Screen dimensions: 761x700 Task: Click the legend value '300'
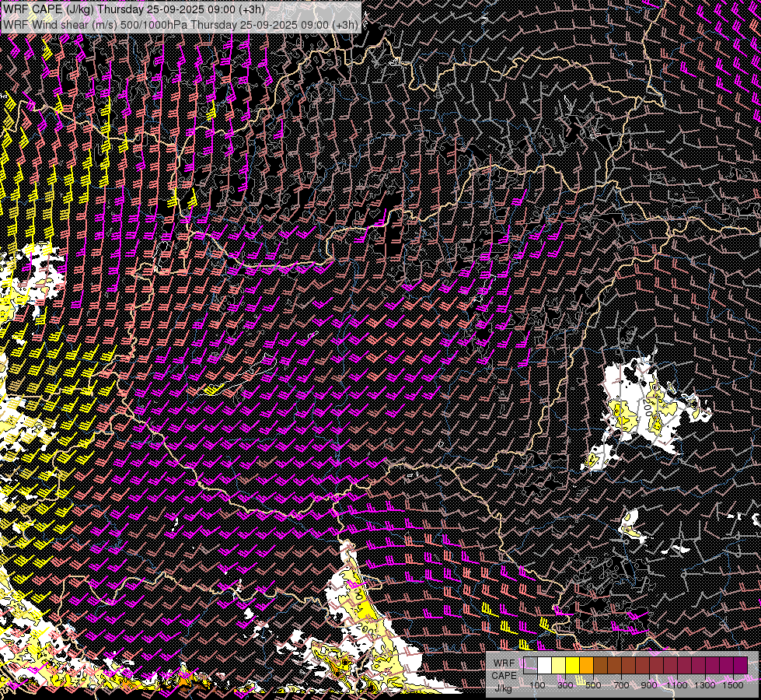click(x=565, y=685)
